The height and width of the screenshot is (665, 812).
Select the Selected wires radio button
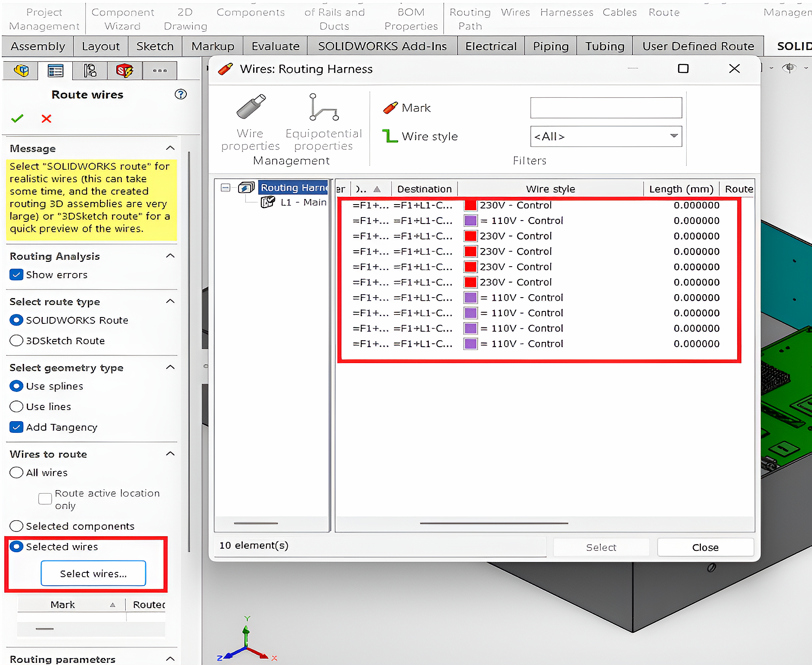click(16, 547)
